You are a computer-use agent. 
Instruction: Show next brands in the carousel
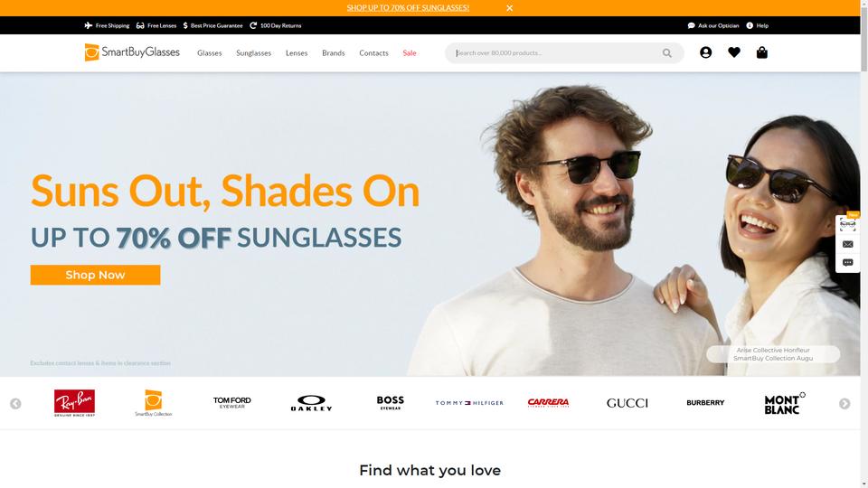[x=844, y=404]
